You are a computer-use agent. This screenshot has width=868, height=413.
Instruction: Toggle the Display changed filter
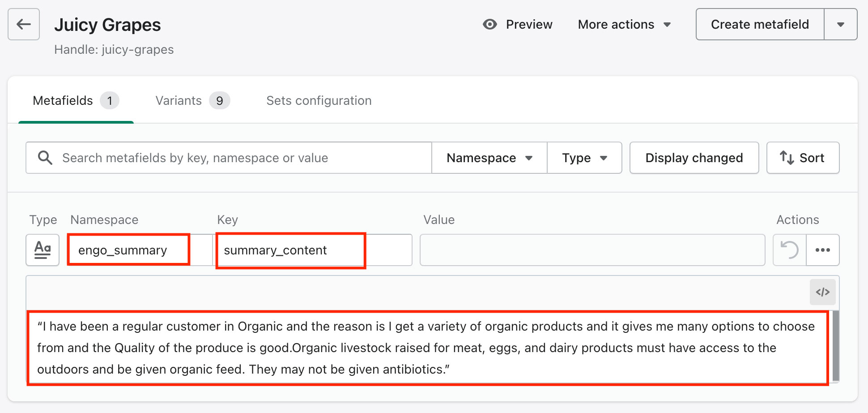694,158
